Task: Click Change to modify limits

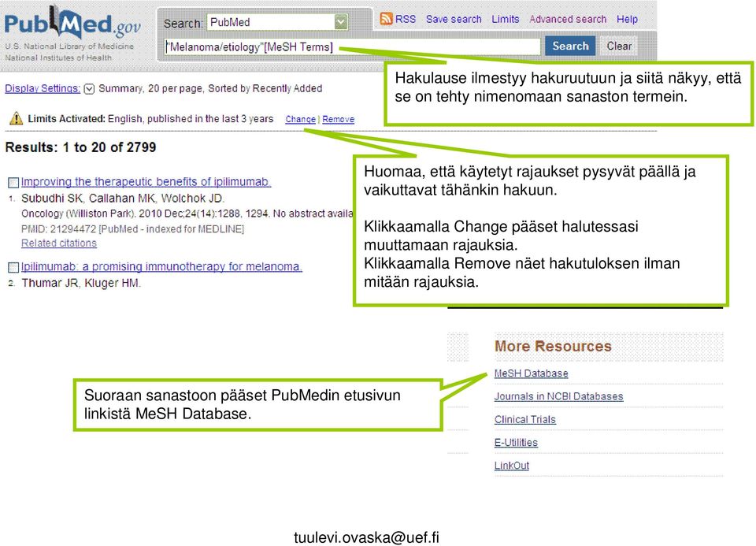Action: pos(300,119)
